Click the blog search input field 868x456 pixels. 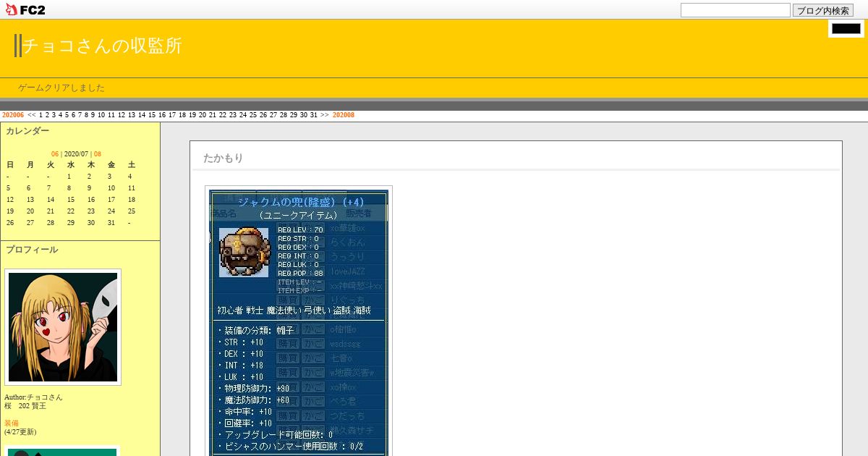736,10
